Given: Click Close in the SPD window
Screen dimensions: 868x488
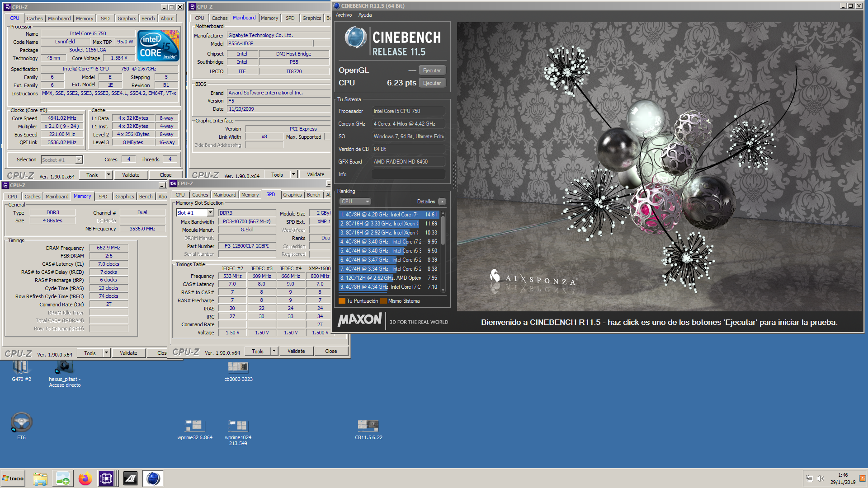Looking at the screenshot, I should click(x=331, y=351).
